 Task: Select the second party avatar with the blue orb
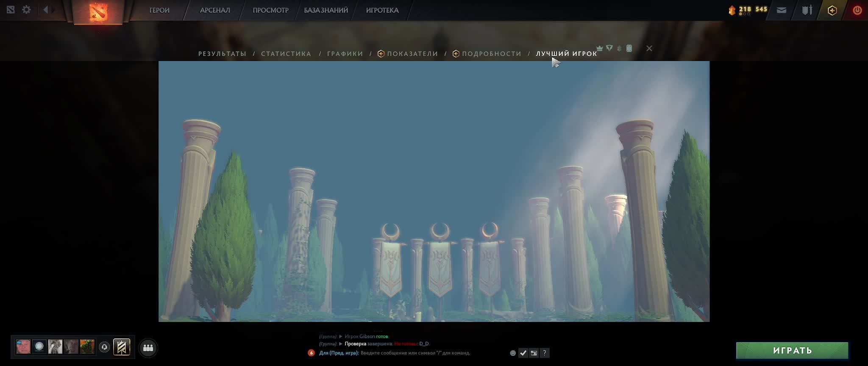[x=39, y=347]
